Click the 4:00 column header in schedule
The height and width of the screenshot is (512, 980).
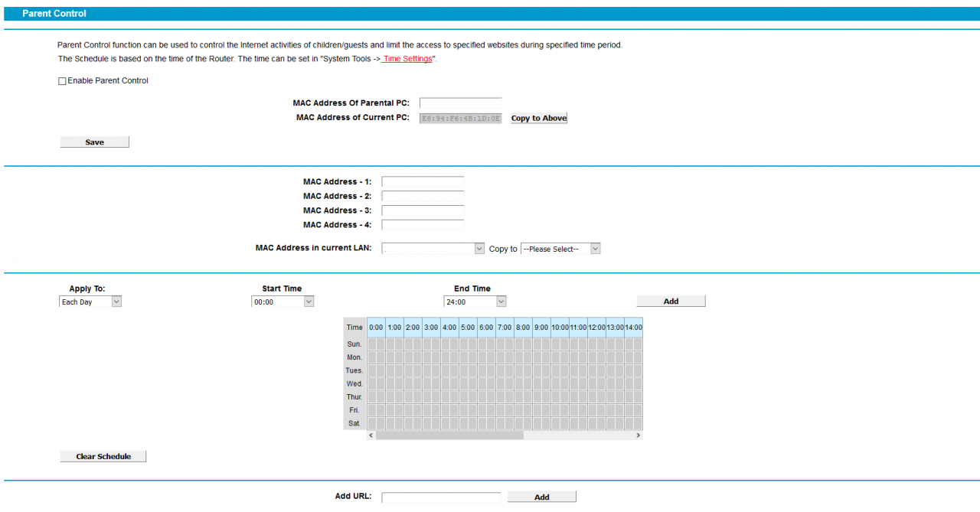pos(449,328)
